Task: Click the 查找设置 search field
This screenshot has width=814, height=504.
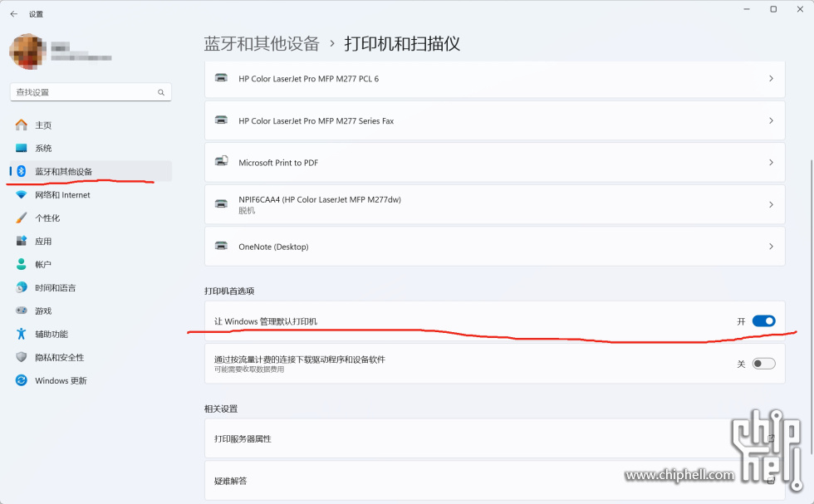Action: [x=91, y=92]
